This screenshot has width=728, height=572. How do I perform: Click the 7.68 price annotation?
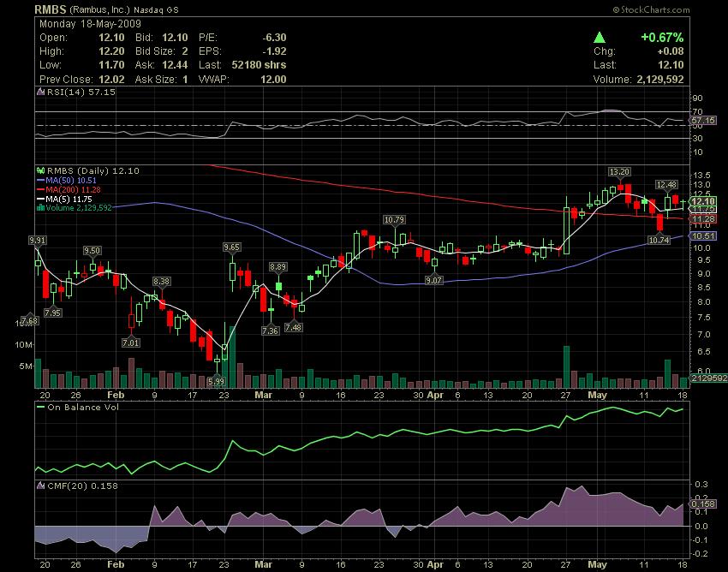pos(30,321)
